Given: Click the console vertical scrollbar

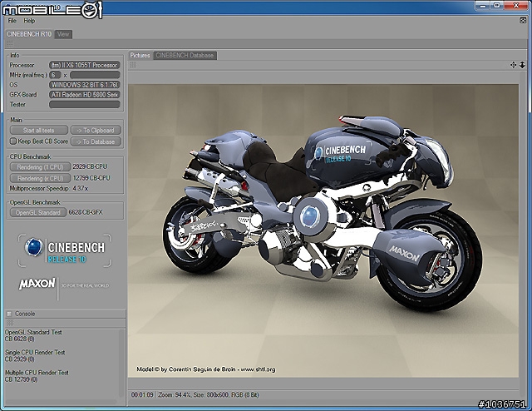Looking at the screenshot, I should coord(121,363).
